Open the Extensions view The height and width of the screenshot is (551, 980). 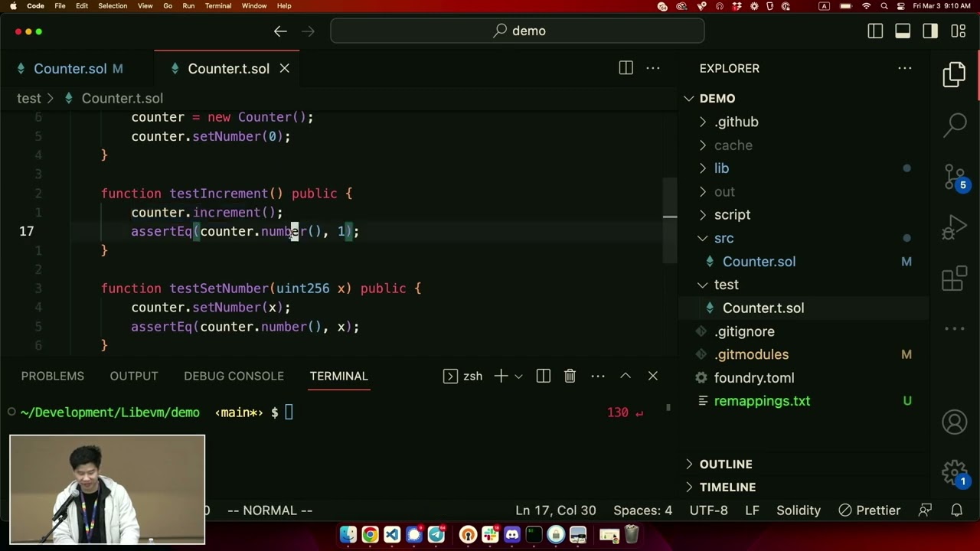(955, 279)
